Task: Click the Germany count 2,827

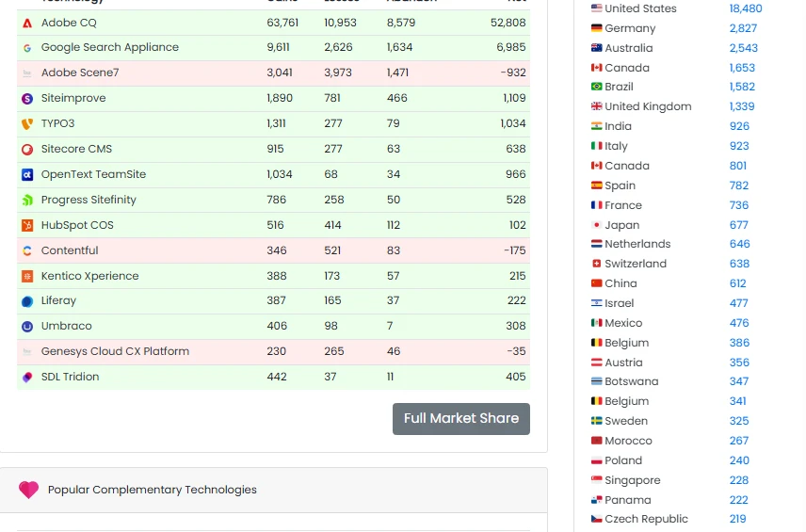Action: tap(743, 28)
